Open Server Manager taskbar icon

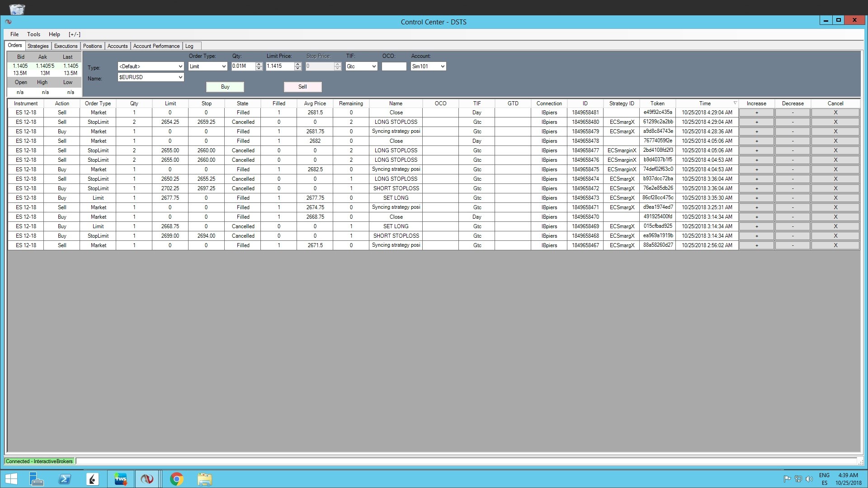coord(36,479)
